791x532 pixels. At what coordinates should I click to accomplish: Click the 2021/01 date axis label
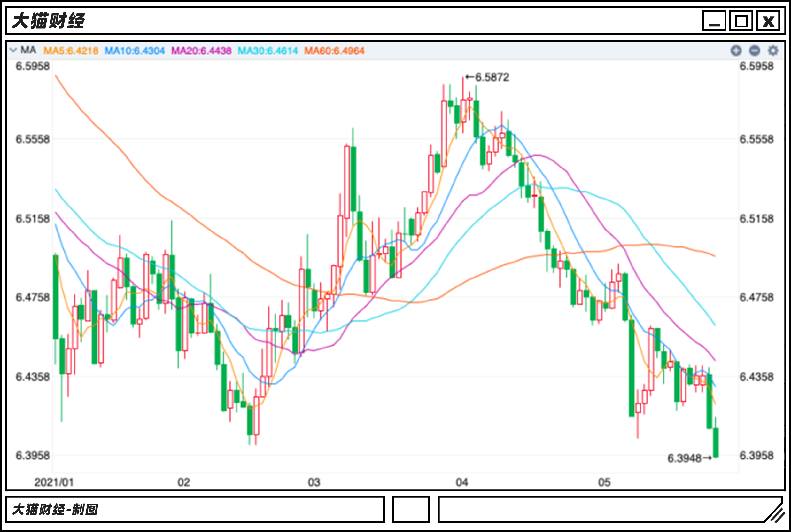coord(54,482)
